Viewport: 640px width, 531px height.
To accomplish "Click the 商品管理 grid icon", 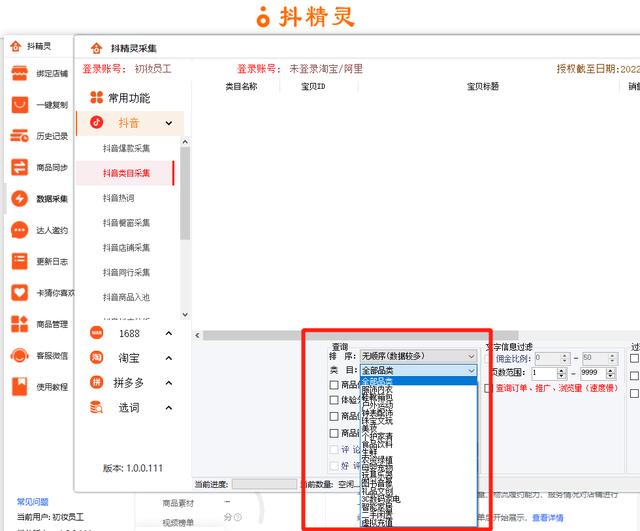I will pyautogui.click(x=19, y=324).
